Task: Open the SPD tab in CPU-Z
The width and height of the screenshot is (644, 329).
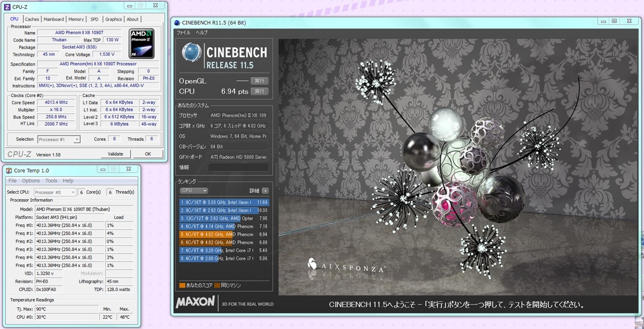Action: (94, 19)
